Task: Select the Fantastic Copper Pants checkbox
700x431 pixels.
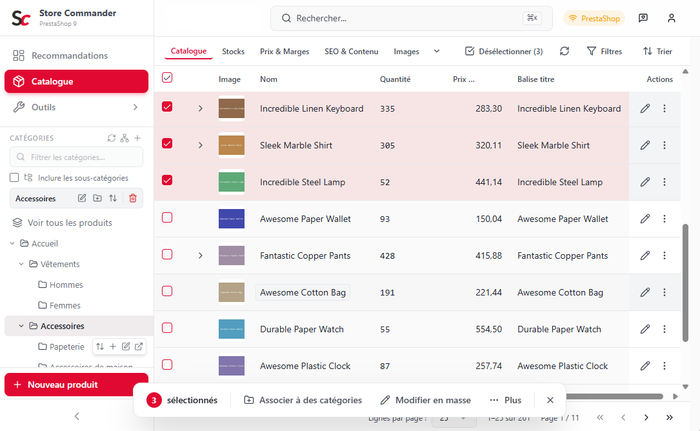Action: [167, 254]
